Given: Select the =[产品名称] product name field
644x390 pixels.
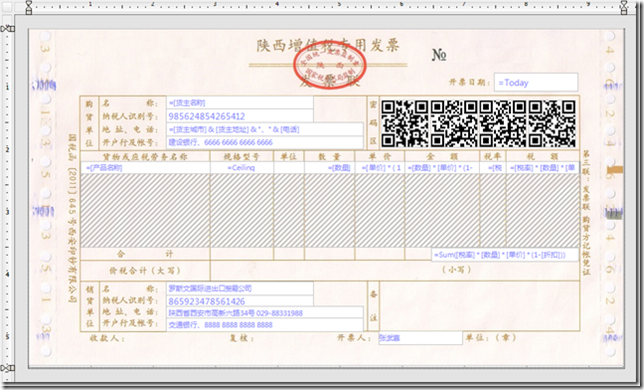Looking at the screenshot, I should (145, 167).
